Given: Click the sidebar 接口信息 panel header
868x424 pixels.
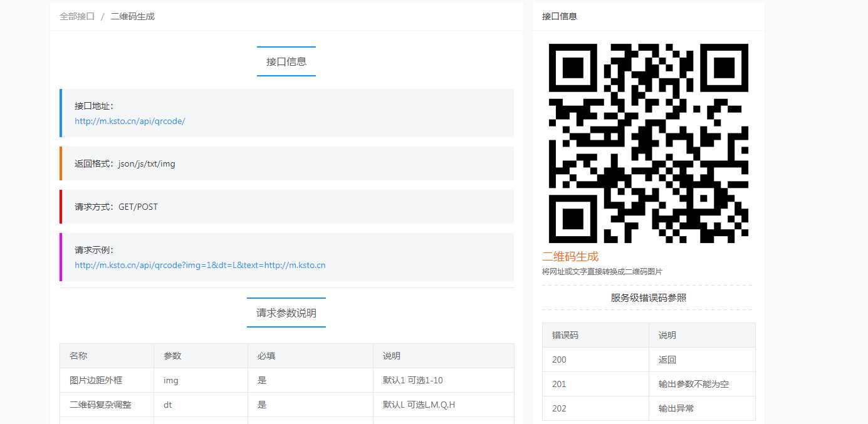Looking at the screenshot, I should [x=558, y=16].
